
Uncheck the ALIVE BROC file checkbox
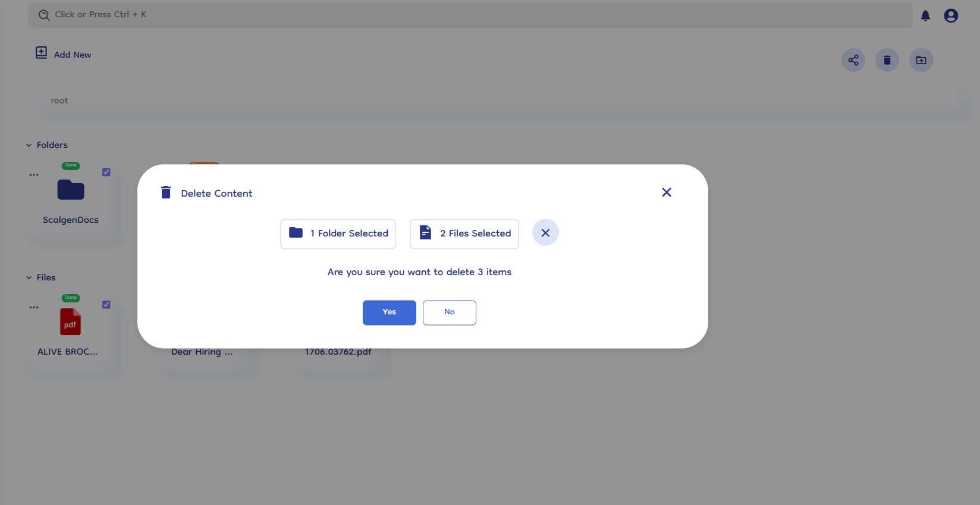pos(106,305)
